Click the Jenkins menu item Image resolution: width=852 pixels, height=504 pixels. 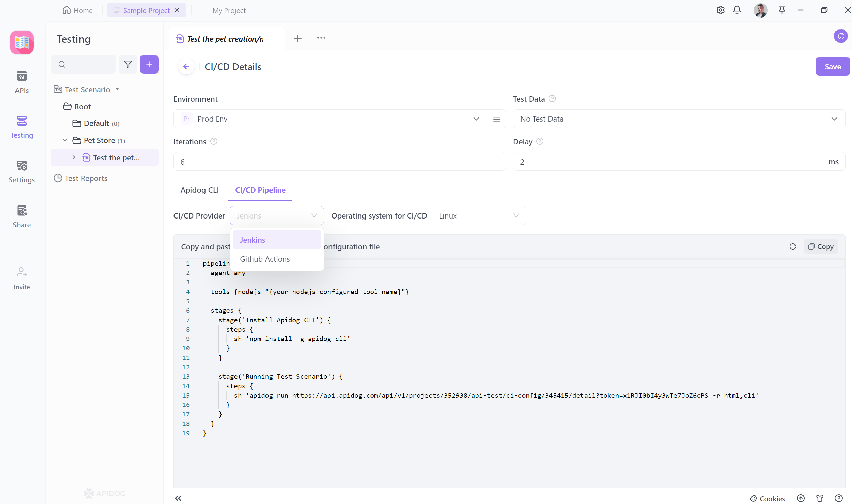click(x=253, y=239)
